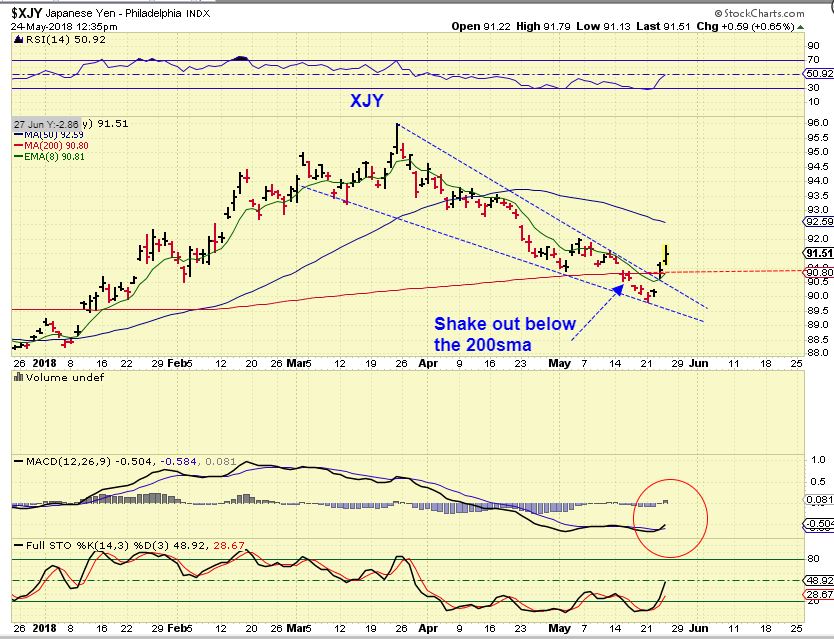This screenshot has width=834, height=639.
Task: Click the 88.0 price axis label
Action: pos(817,352)
